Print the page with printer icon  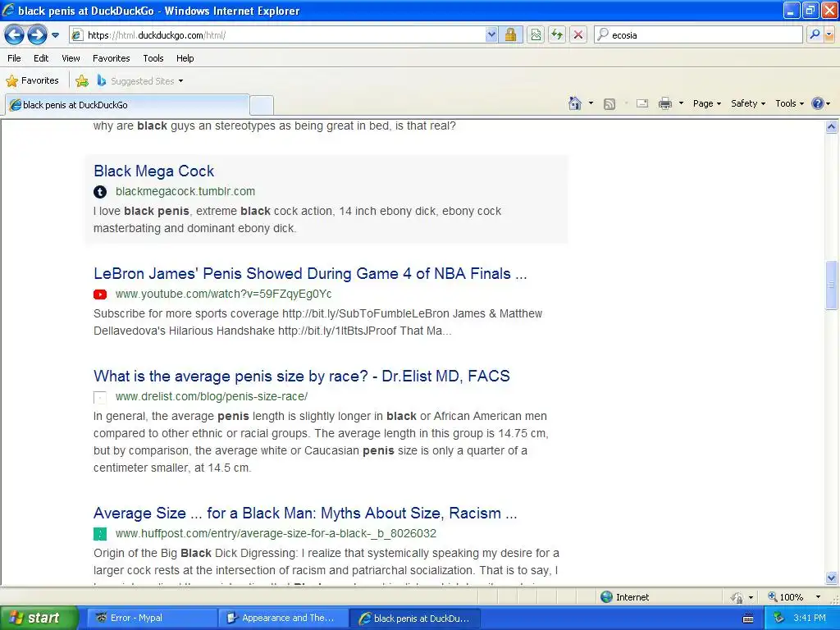[664, 103]
